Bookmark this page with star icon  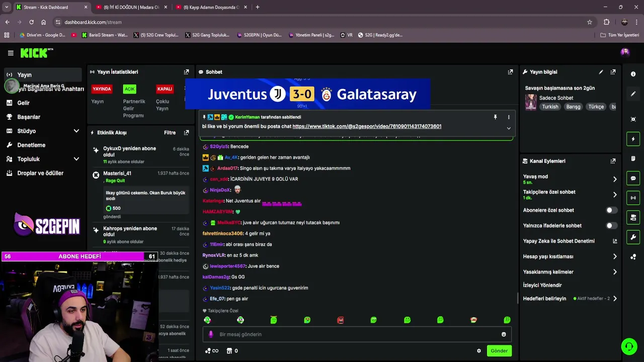tap(590, 22)
